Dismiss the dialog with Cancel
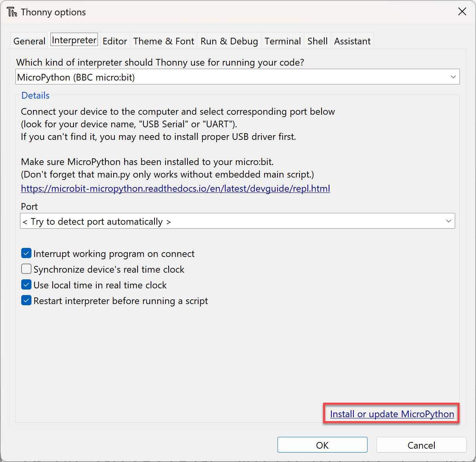 421,445
